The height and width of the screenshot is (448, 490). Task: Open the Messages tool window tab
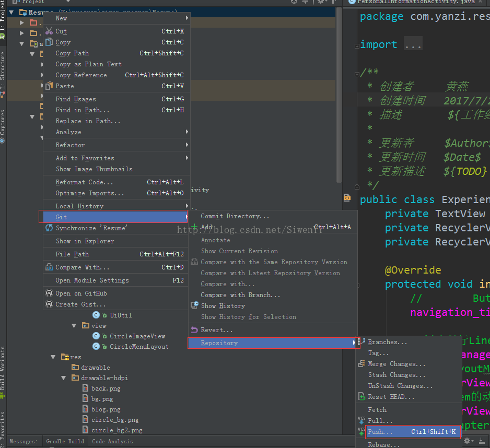click(x=24, y=441)
